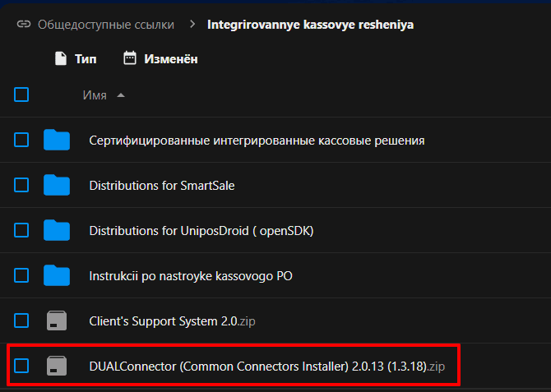This screenshot has width=551, height=392.
Task: Sort by the Имя column header
Action: pyautogui.click(x=95, y=95)
